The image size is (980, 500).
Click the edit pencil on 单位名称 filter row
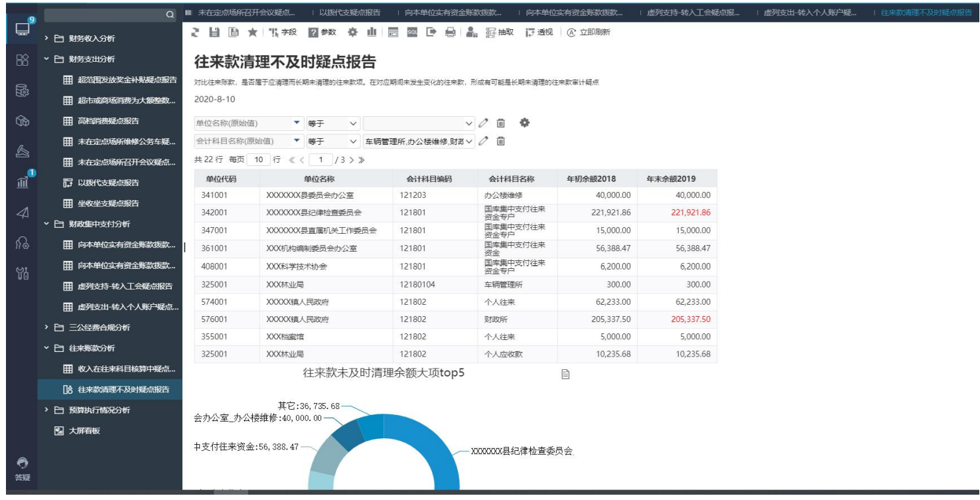[483, 123]
